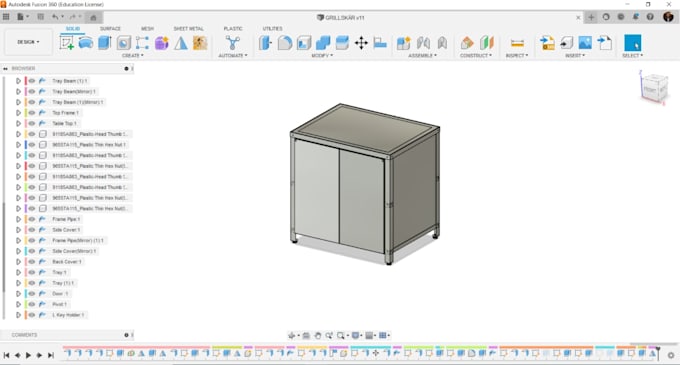Image resolution: width=680 pixels, height=365 pixels.
Task: Open the user profile avatar
Action: [x=668, y=17]
